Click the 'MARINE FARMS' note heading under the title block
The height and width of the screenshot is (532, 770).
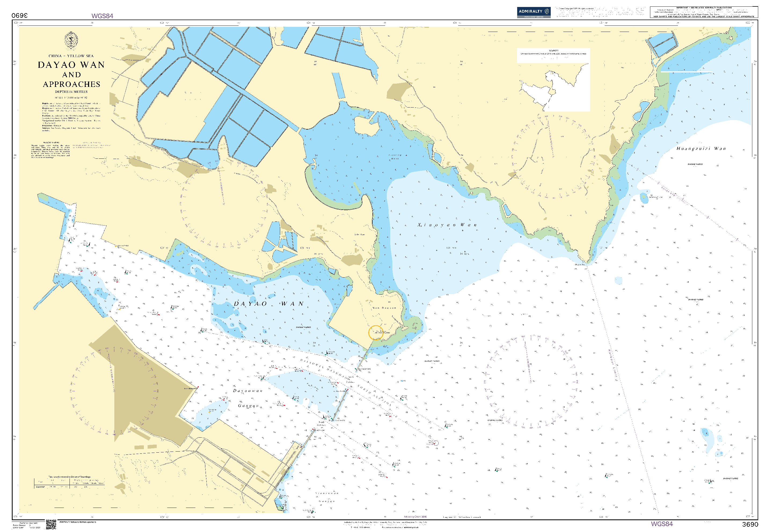51,143
